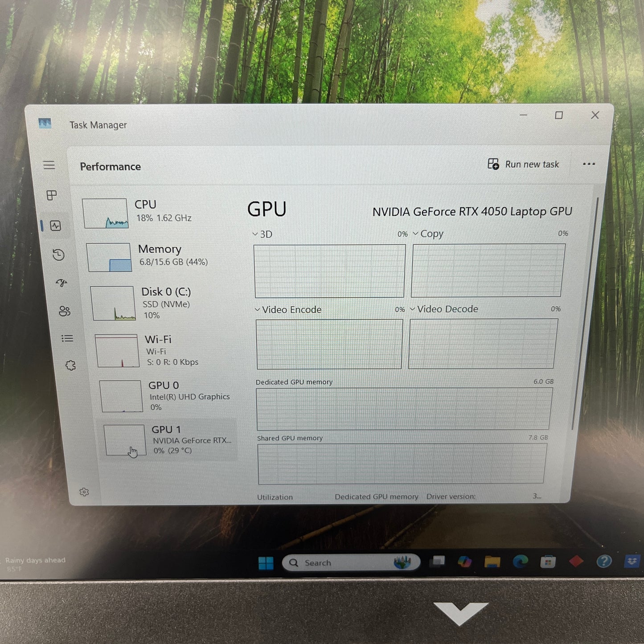Click the Copy utilization graph
Screen dimensions: 644x644
[488, 270]
